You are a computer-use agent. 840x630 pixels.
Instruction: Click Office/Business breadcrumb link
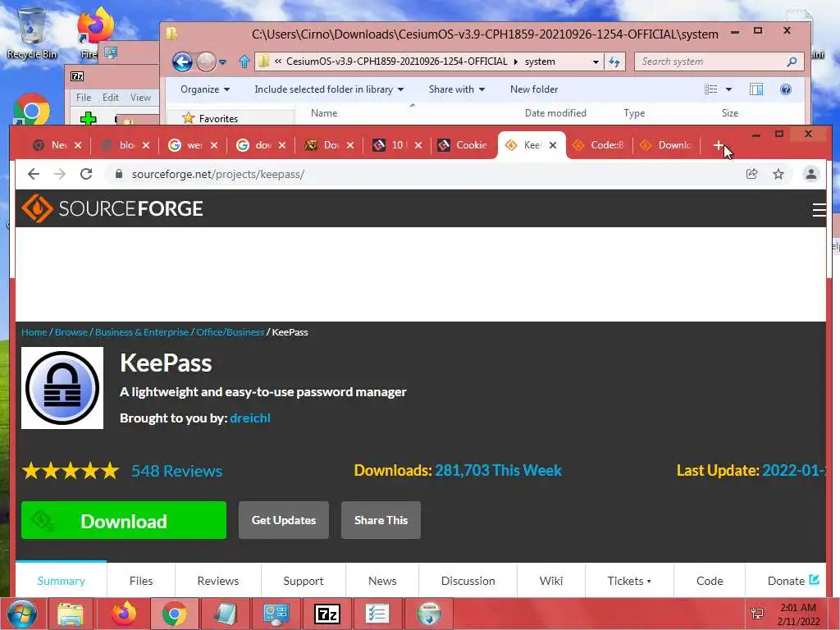coord(230,332)
